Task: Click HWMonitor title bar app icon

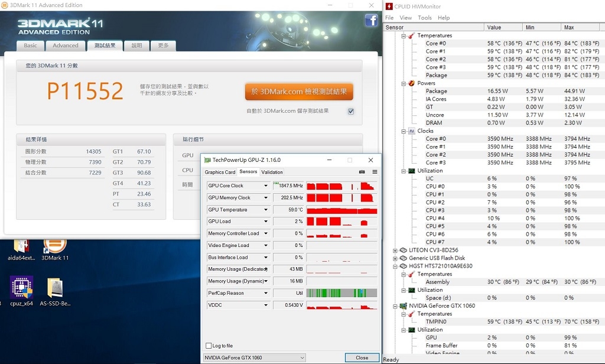Action: click(389, 6)
